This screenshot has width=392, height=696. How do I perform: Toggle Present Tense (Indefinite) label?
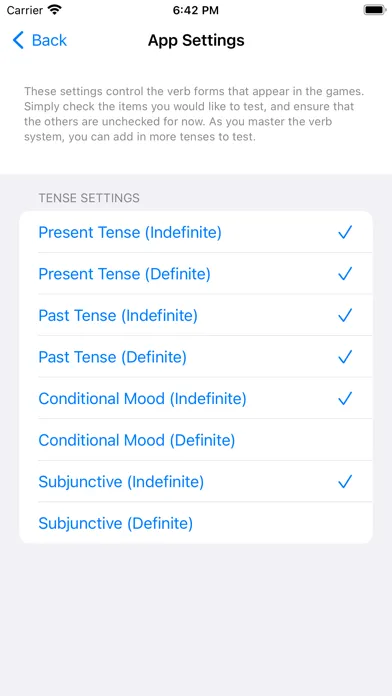(130, 233)
